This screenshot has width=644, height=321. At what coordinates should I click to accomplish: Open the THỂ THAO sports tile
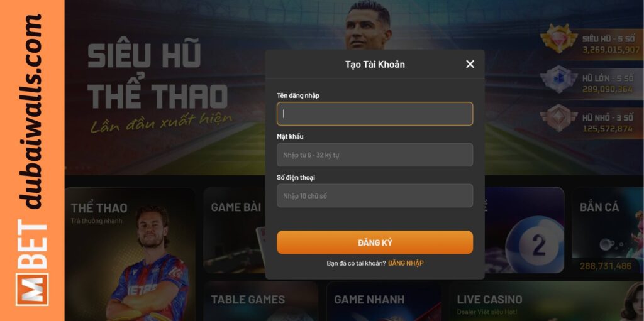coord(130,254)
